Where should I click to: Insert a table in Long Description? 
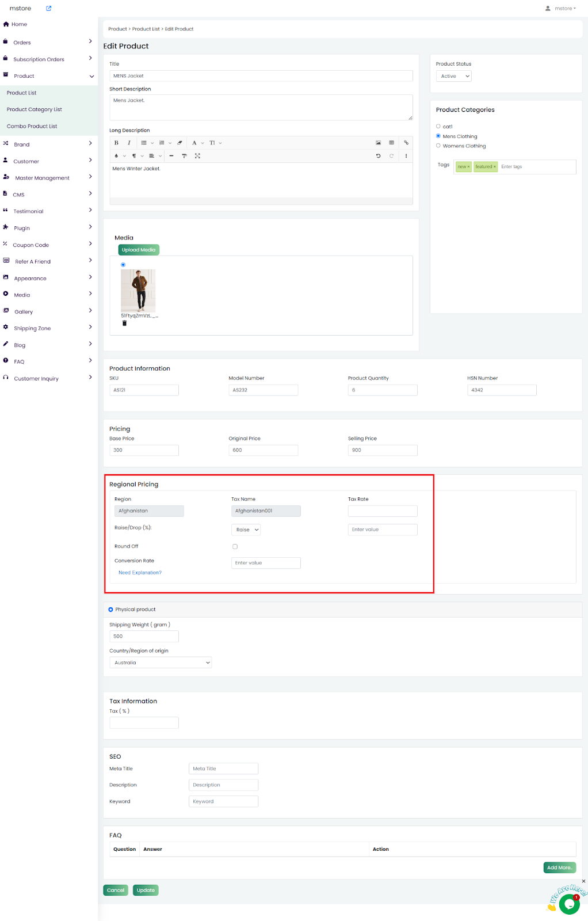coord(391,143)
